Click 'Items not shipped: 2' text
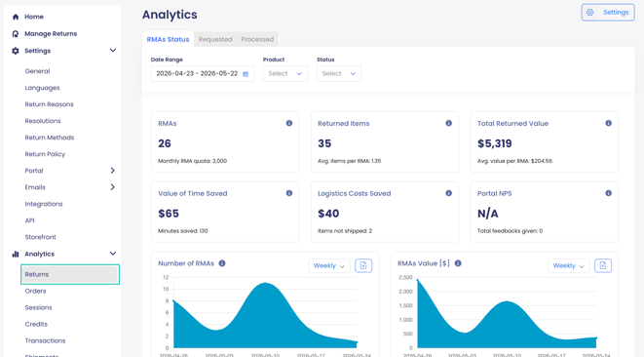This screenshot has width=644, height=357. pyautogui.click(x=345, y=231)
